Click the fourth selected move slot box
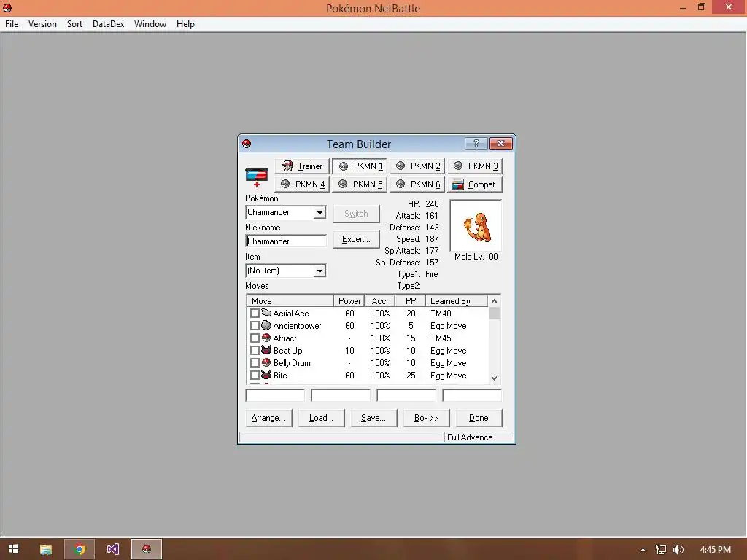The image size is (747, 560). tap(472, 395)
